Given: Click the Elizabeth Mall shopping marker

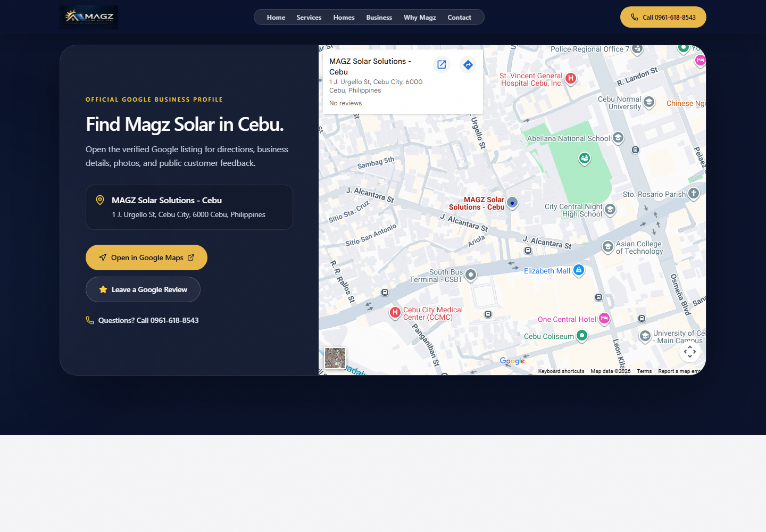Looking at the screenshot, I should click(579, 270).
